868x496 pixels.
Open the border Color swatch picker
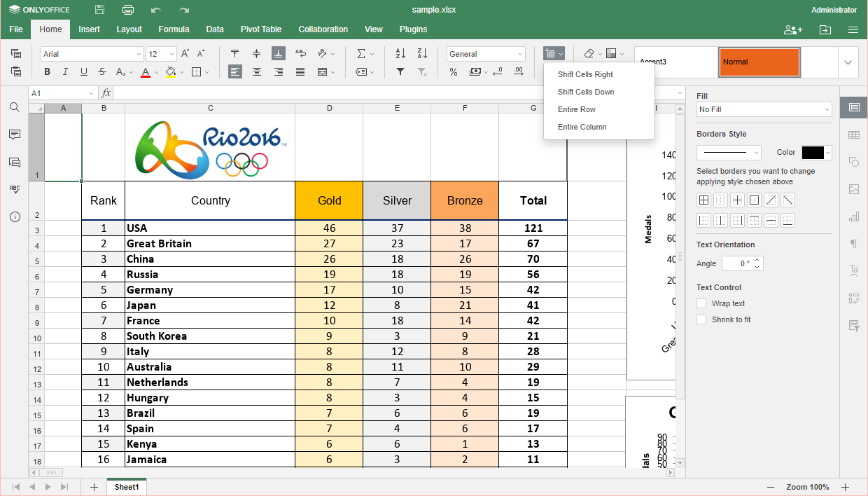[816, 153]
